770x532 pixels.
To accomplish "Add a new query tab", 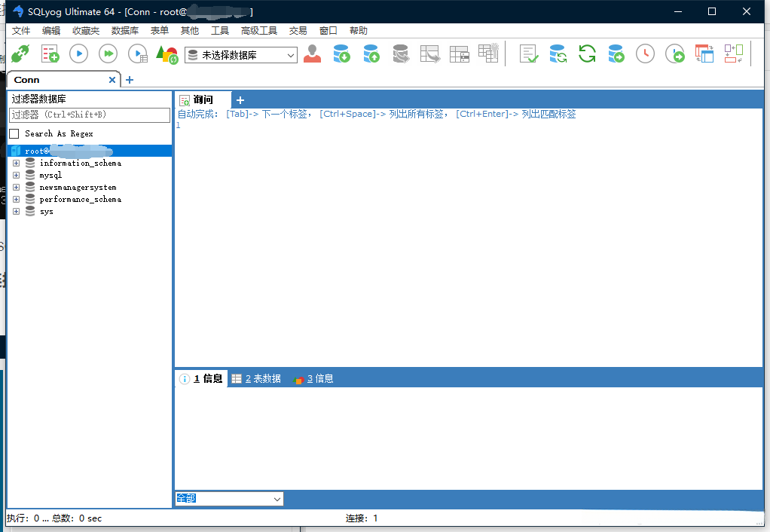I will (x=240, y=100).
